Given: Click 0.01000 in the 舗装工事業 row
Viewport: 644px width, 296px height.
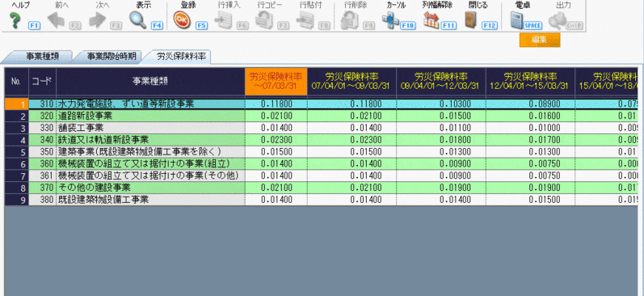Looking at the screenshot, I should click(x=530, y=128).
